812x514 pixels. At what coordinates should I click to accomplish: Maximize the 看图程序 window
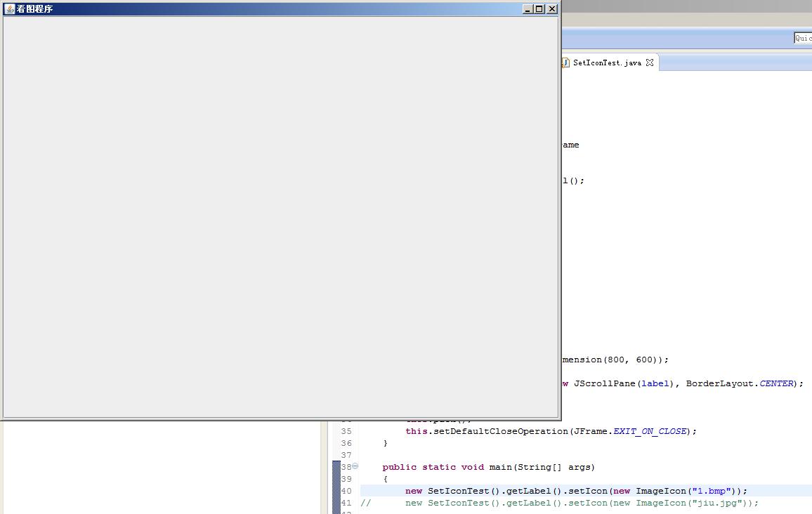[x=539, y=9]
